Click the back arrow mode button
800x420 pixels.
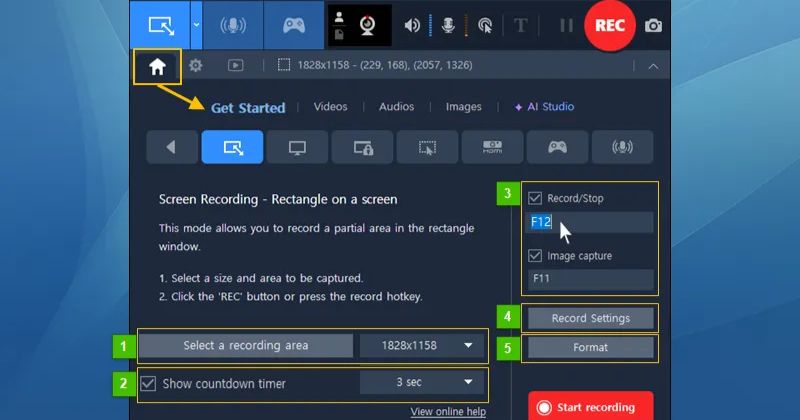[172, 147]
